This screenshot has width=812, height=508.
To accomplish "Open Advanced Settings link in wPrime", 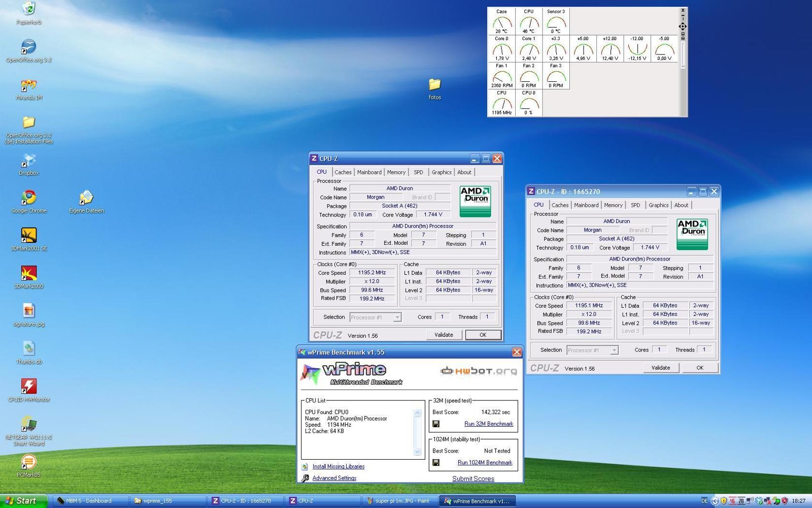I will pyautogui.click(x=334, y=478).
